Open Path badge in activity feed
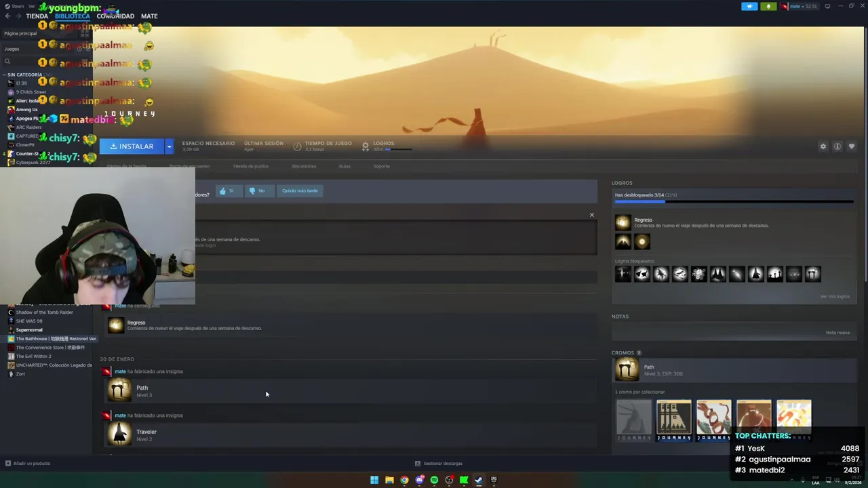 point(119,391)
